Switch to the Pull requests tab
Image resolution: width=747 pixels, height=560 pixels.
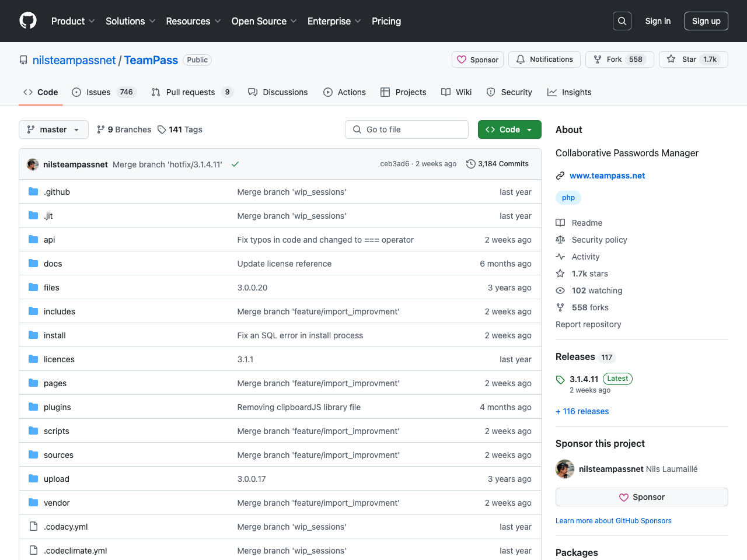click(192, 92)
